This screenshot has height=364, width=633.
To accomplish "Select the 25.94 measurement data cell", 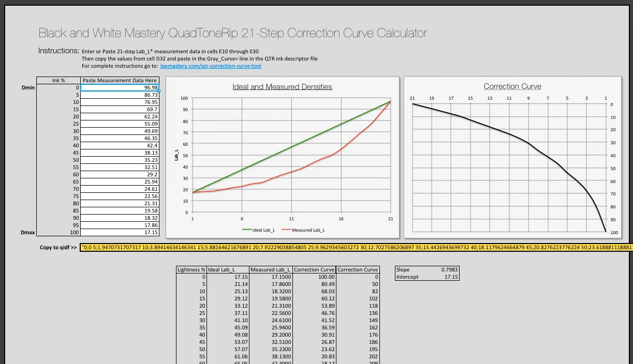I will click(120, 182).
